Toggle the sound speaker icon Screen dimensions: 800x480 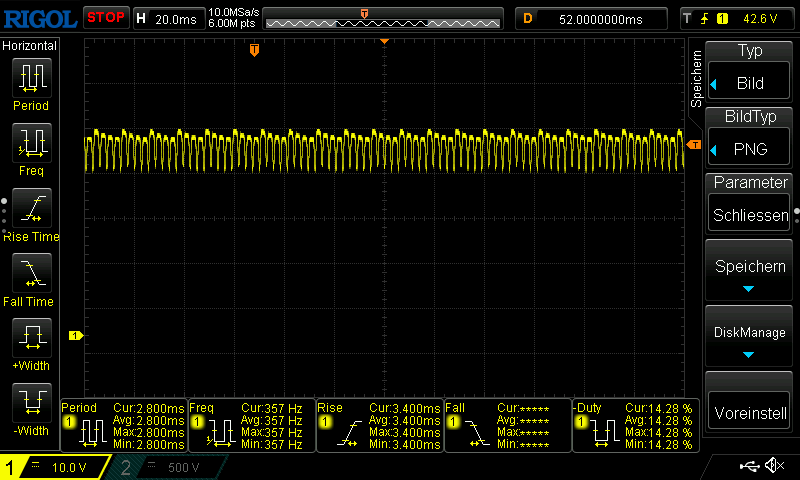pyautogui.click(x=774, y=466)
